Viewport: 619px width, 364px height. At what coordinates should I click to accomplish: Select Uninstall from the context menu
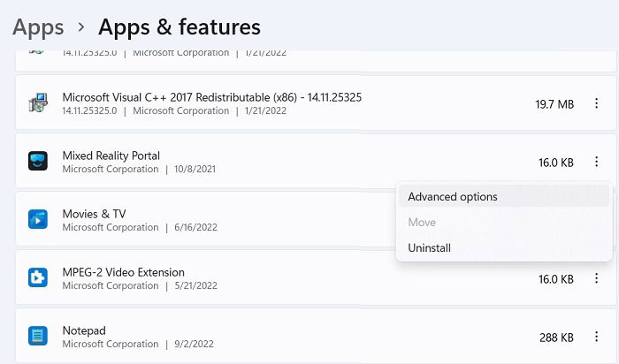(x=430, y=248)
